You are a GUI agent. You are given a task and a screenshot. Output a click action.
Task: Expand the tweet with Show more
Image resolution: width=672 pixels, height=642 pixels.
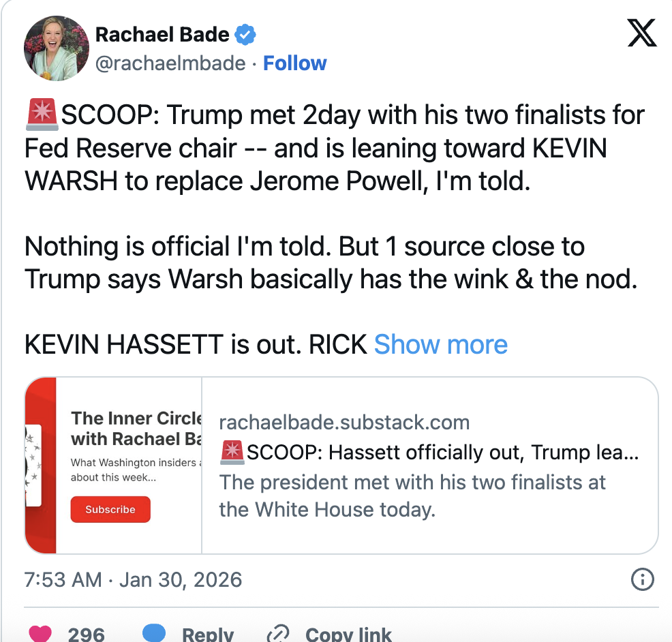click(x=441, y=345)
